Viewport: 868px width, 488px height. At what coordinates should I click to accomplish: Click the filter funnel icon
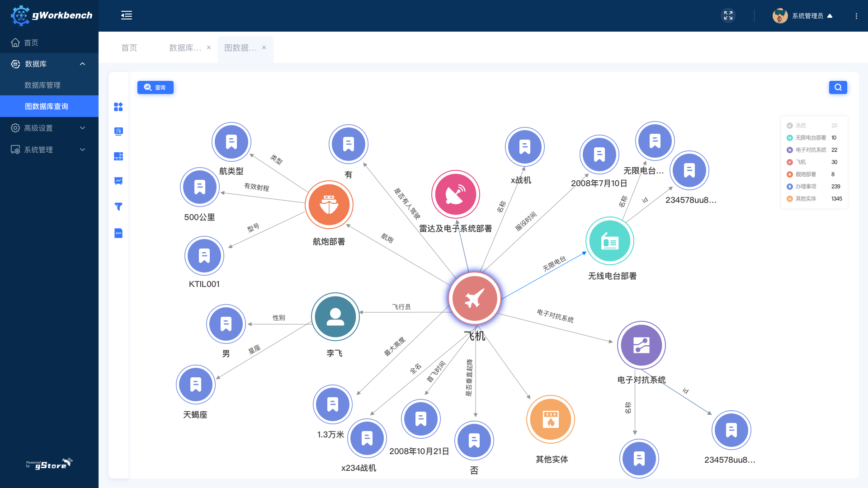(118, 206)
